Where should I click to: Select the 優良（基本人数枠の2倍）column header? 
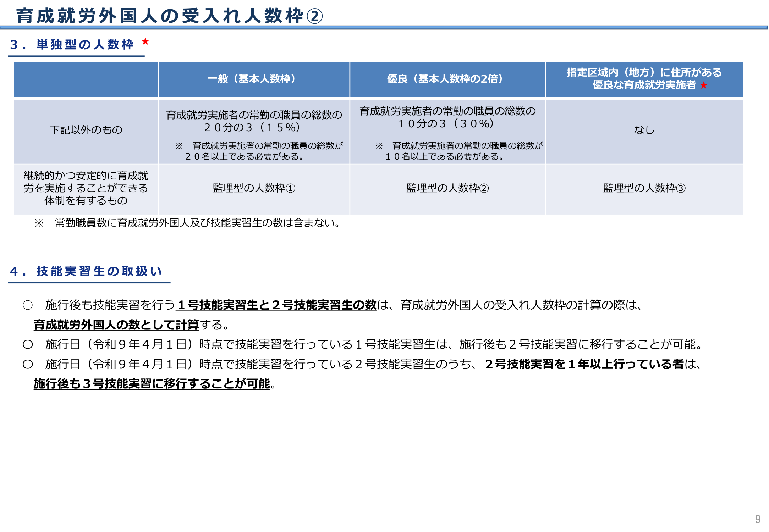(x=444, y=79)
